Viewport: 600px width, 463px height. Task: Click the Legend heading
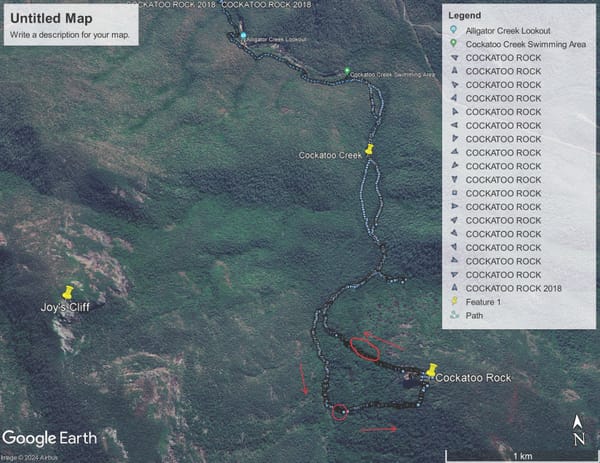(x=465, y=15)
